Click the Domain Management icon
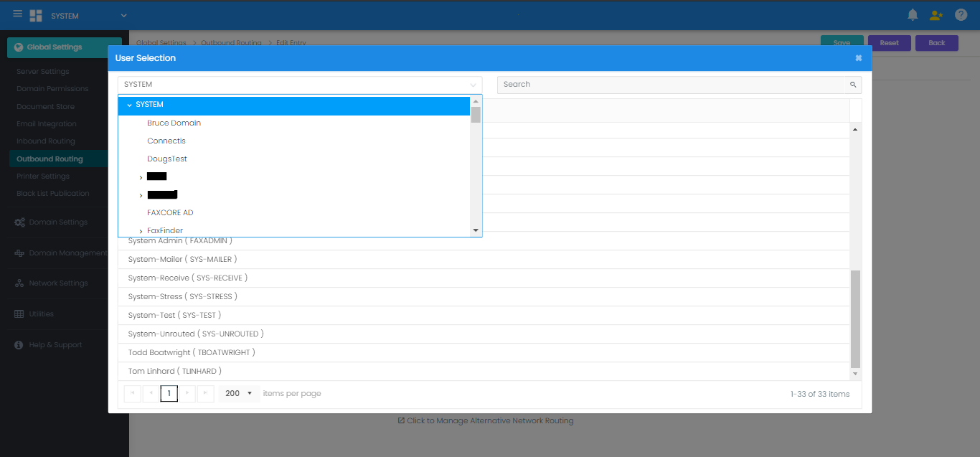The height and width of the screenshot is (457, 980). tap(19, 253)
